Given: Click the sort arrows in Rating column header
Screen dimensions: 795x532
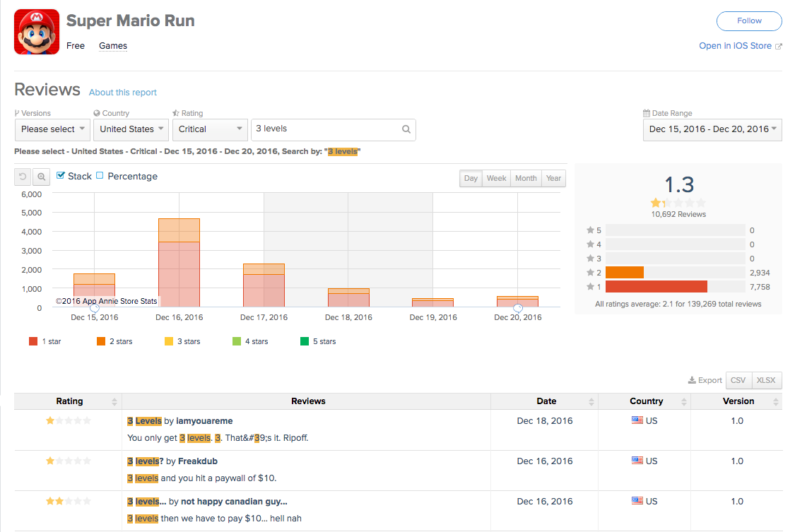Looking at the screenshot, I should [114, 402].
